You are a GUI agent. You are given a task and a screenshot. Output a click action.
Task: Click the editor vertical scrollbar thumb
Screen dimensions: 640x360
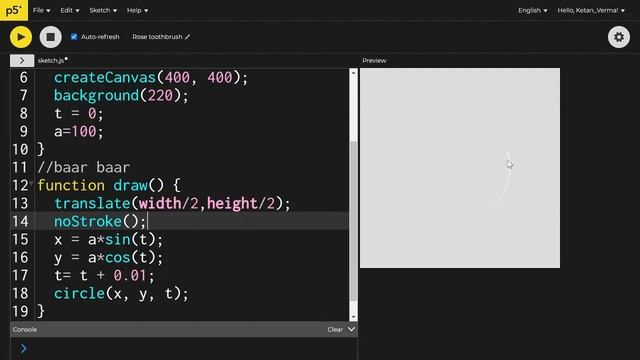click(x=353, y=221)
